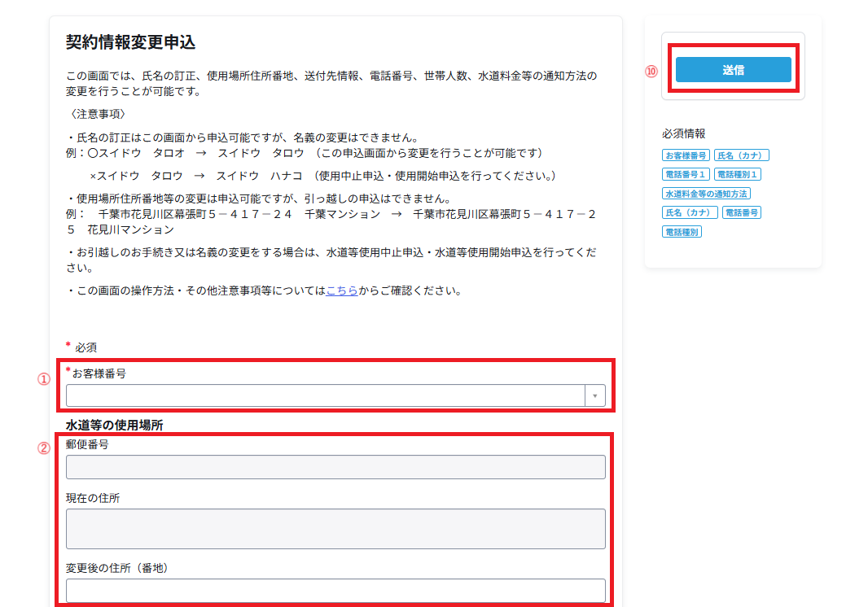Screen dimensions: 868x607
Task: Click the 現在の住所 address box
Action: point(335,529)
